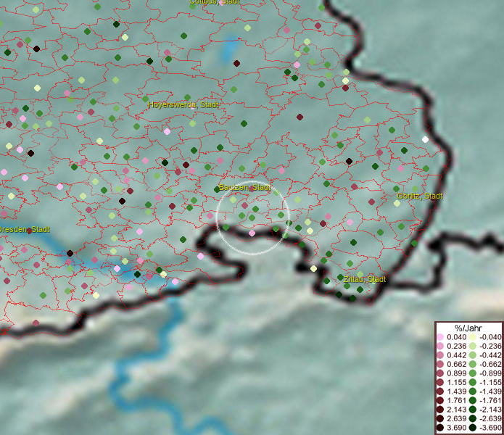Viewport: 504px width, 435px height.
Task: Select the 0.899 legend swatch
Action: click(x=442, y=373)
